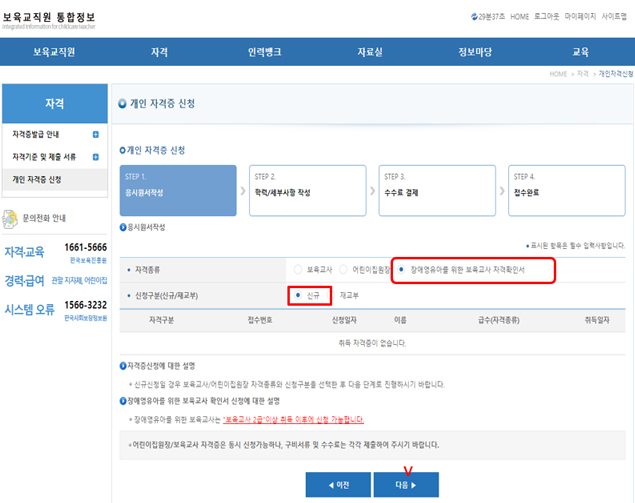This screenshot has height=503, width=635.
Task: Open 자격증발급 안내 sidebar item
Action: pos(36,134)
